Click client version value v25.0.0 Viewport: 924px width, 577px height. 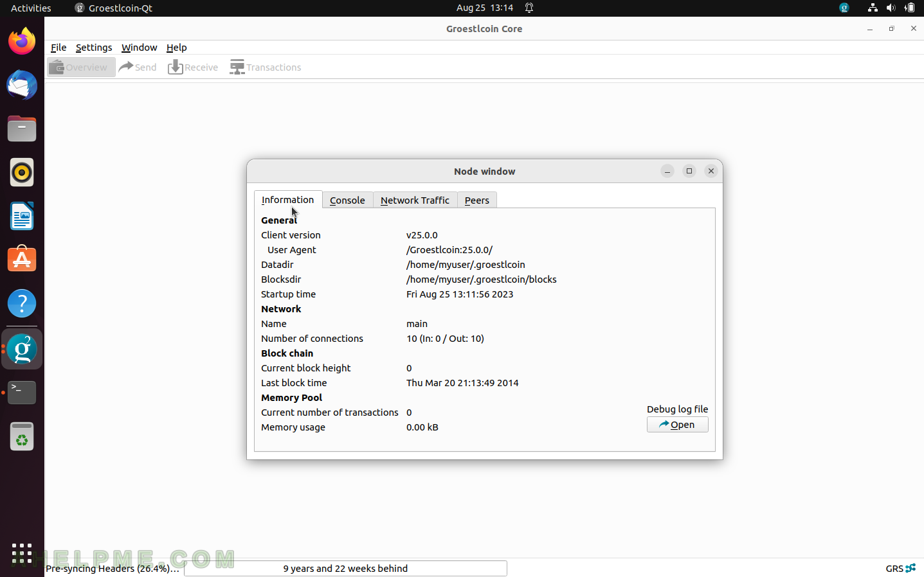coord(422,235)
